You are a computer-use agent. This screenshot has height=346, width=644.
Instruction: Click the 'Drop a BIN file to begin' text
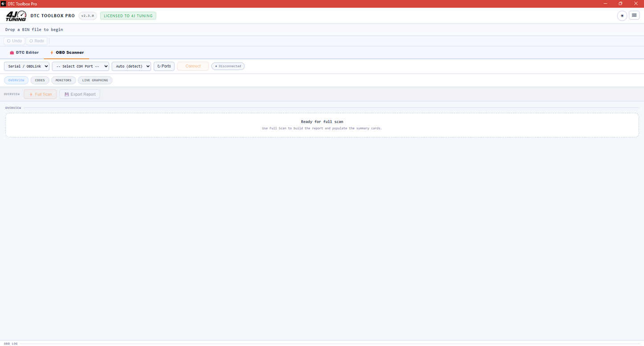(x=34, y=29)
